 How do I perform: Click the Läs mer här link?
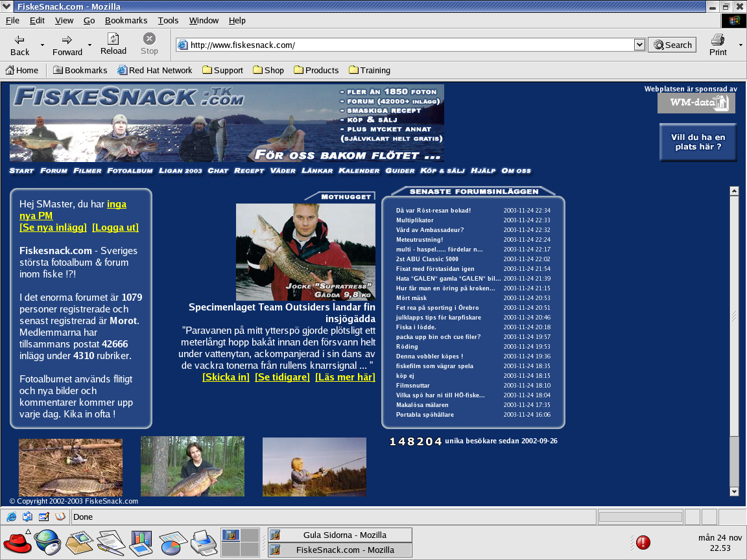345,377
